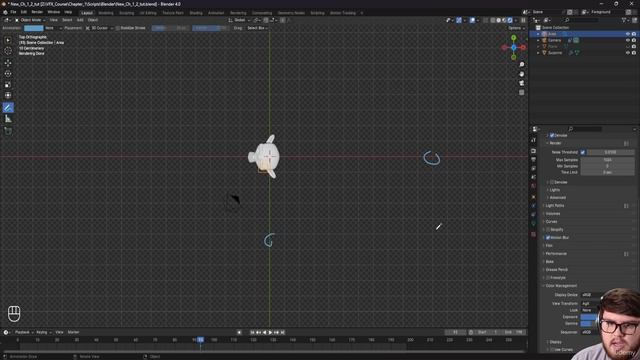This screenshot has height=360, width=640.
Task: Select the Scale tool
Action: tap(8, 85)
